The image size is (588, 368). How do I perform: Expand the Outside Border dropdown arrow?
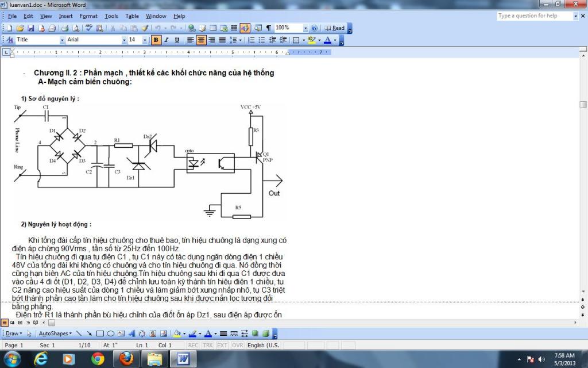[x=304, y=40]
